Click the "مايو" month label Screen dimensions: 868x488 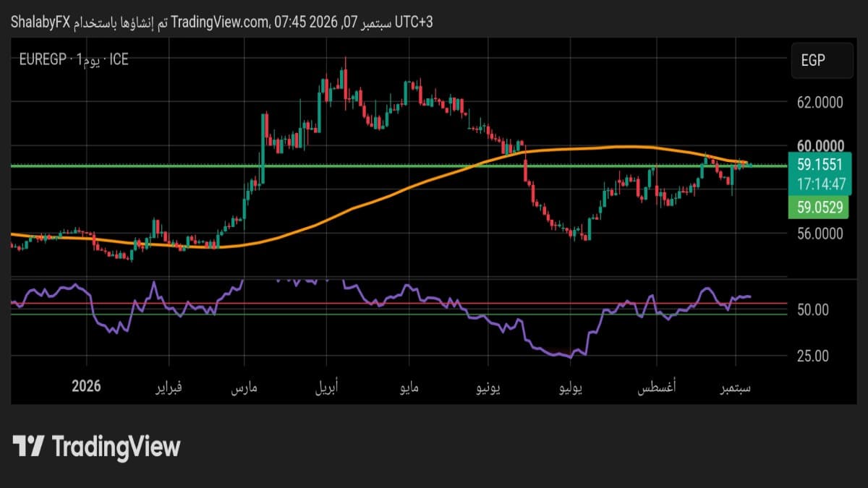[411, 389]
